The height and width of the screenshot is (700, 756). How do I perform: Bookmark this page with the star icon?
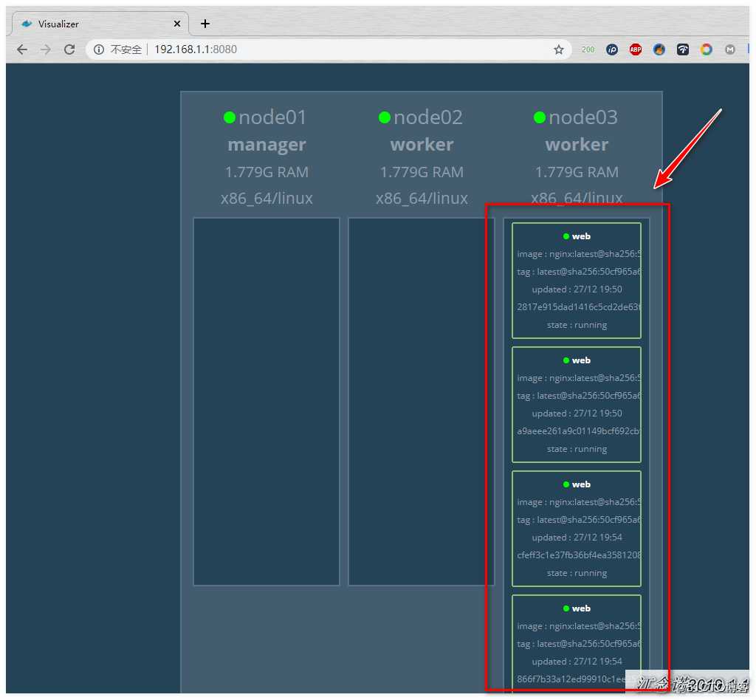coord(558,49)
